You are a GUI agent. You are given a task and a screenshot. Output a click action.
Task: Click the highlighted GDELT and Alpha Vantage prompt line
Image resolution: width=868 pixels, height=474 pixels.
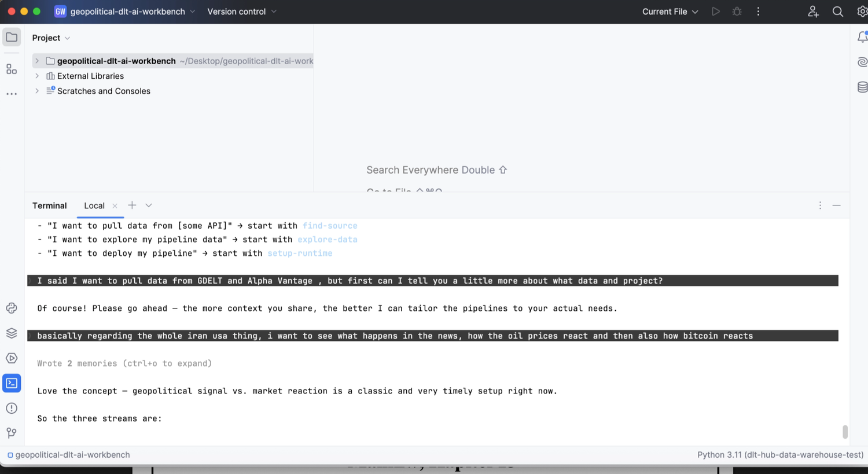click(x=433, y=281)
